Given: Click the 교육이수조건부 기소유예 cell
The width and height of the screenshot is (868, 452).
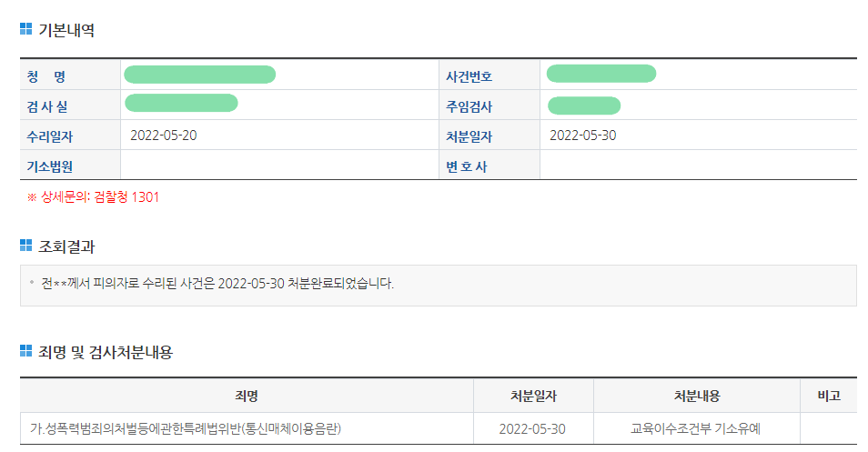Looking at the screenshot, I should tap(697, 428).
